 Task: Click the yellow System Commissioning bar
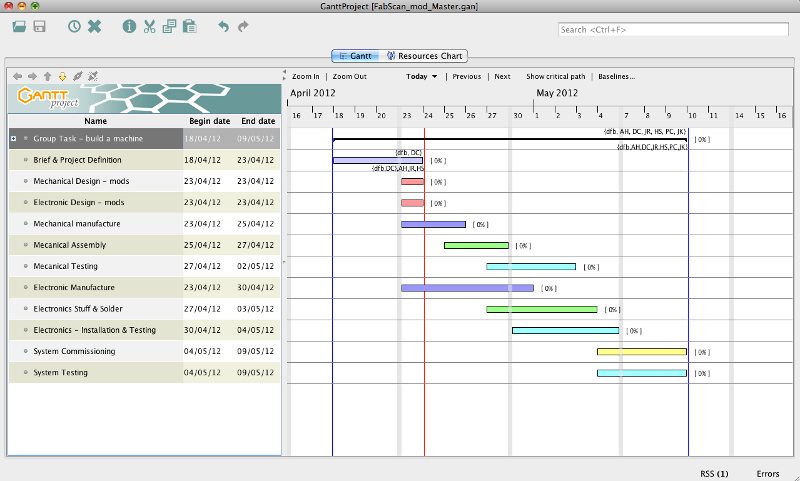(x=642, y=352)
